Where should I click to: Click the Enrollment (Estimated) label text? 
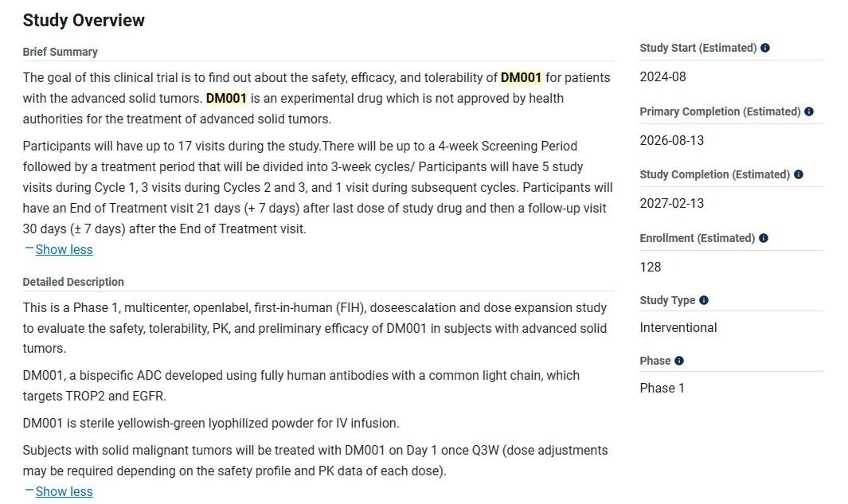[x=697, y=238]
